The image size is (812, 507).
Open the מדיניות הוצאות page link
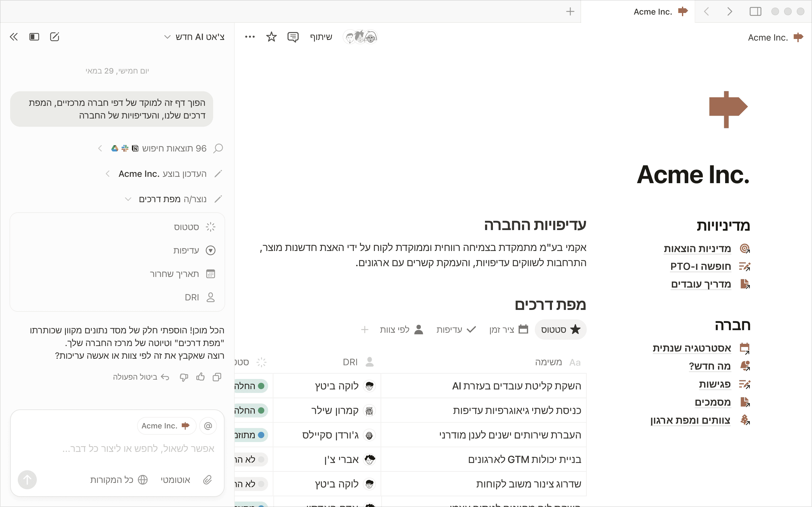697,249
